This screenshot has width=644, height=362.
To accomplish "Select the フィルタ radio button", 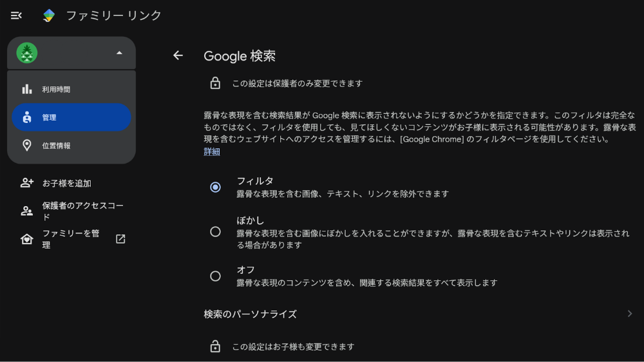I will click(215, 187).
